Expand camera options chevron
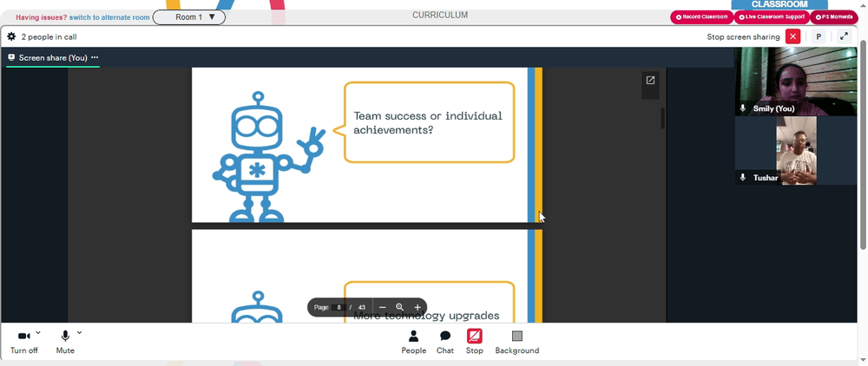Viewport: 868px width, 366px height. coord(38,333)
